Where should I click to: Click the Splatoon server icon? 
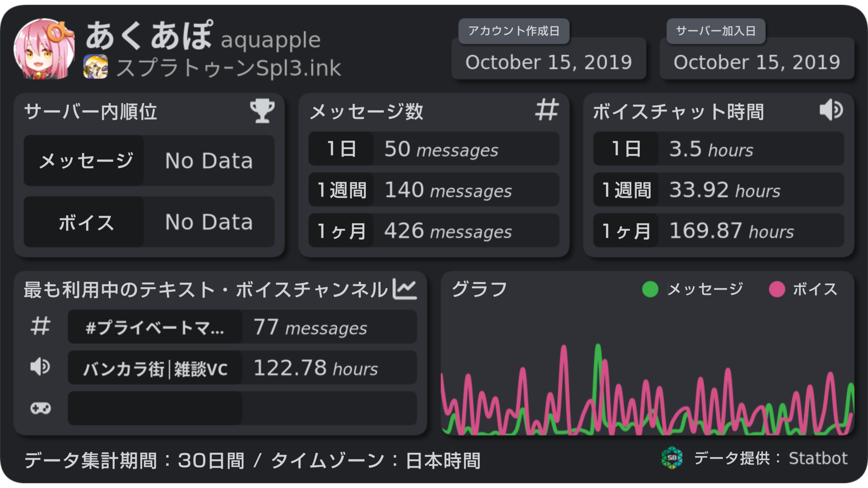tap(96, 66)
